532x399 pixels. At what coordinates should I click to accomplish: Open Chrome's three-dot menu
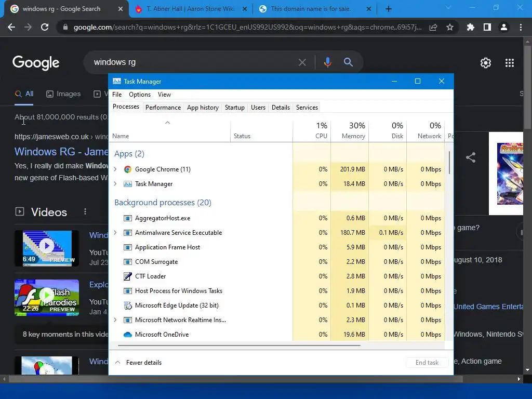tap(521, 27)
